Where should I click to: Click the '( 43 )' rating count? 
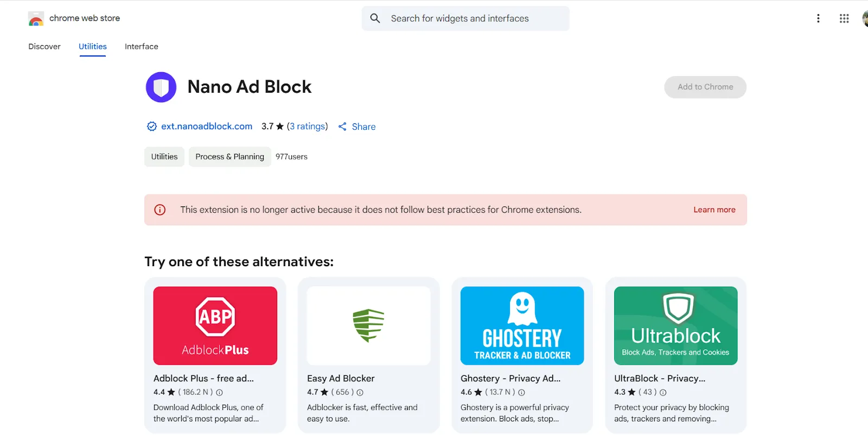click(x=647, y=392)
